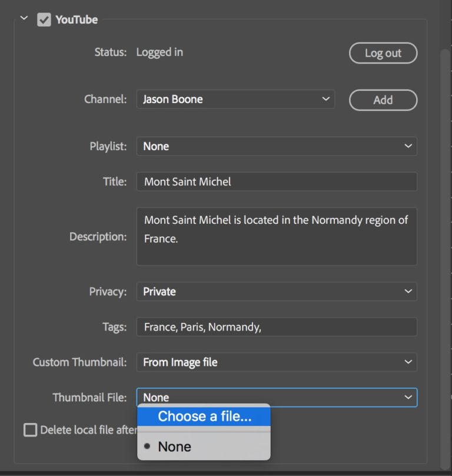Check the Delete local file after upload option

(29, 430)
